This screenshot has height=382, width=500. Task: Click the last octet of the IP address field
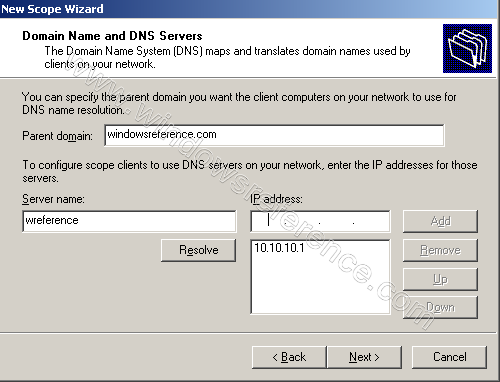370,221
